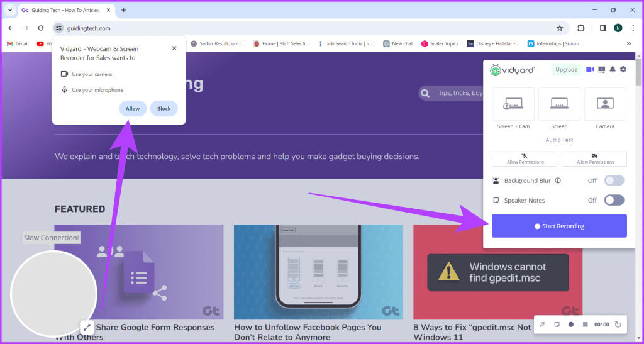
Task: Expand the camera bubble with resize icon
Action: (x=87, y=327)
